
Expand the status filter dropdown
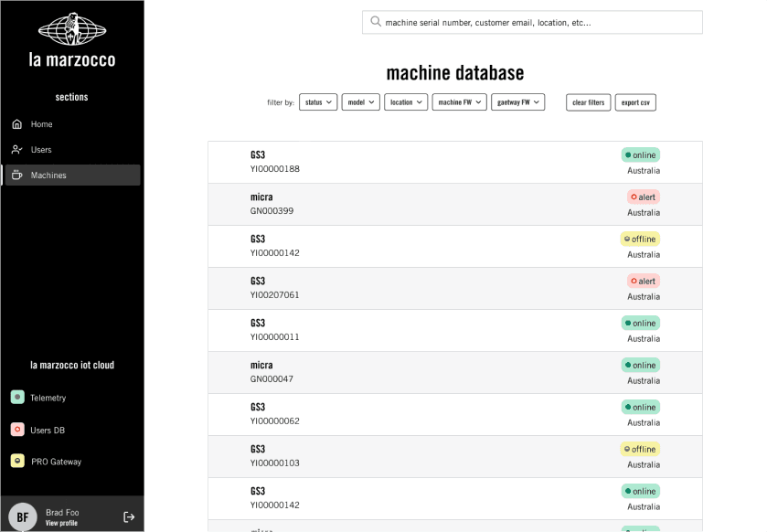pos(318,102)
